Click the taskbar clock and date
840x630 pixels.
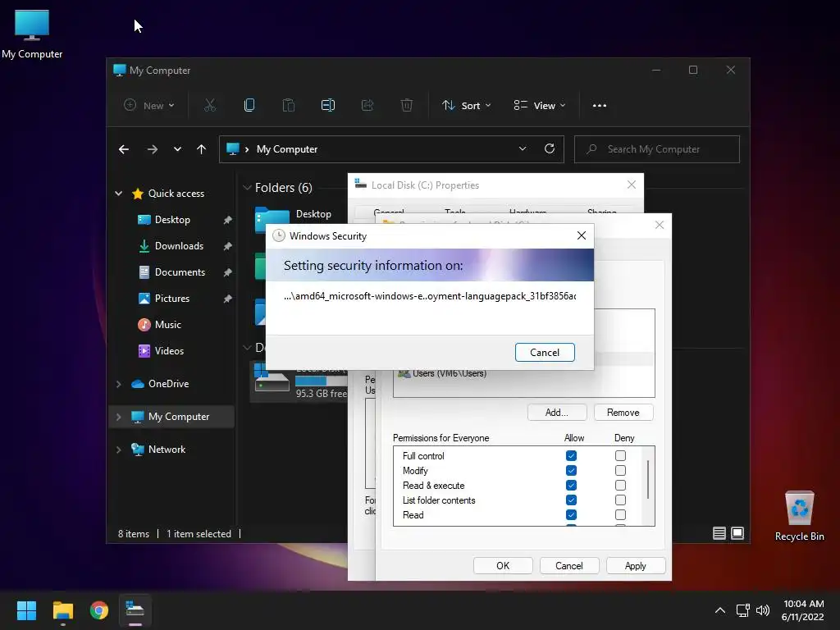pos(803,610)
